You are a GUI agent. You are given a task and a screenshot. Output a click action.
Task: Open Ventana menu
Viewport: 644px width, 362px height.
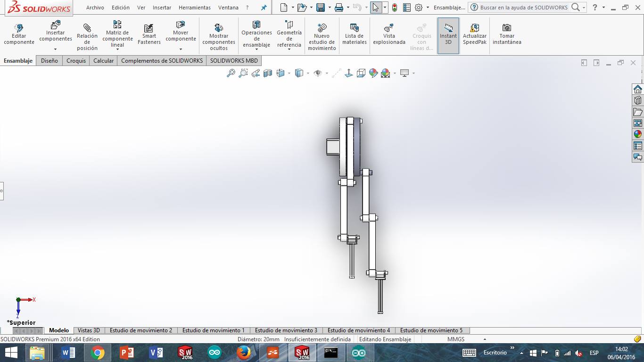click(228, 8)
